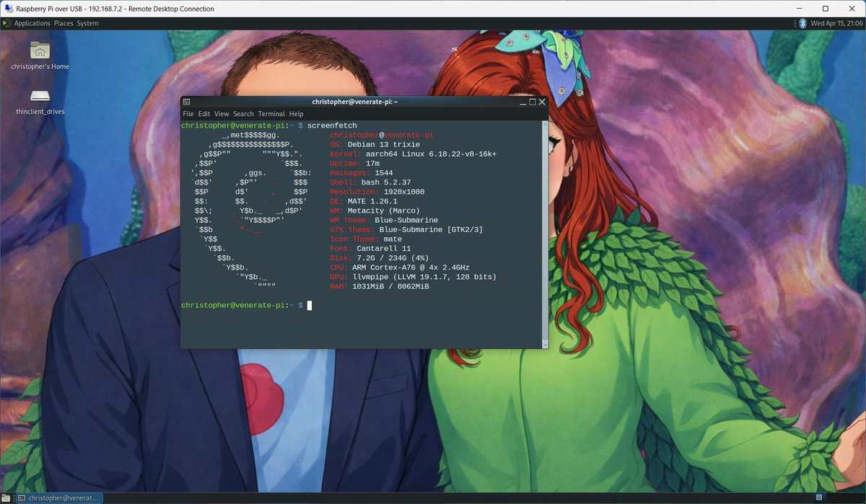Open christopher's Home desktop folder icon

tap(40, 55)
